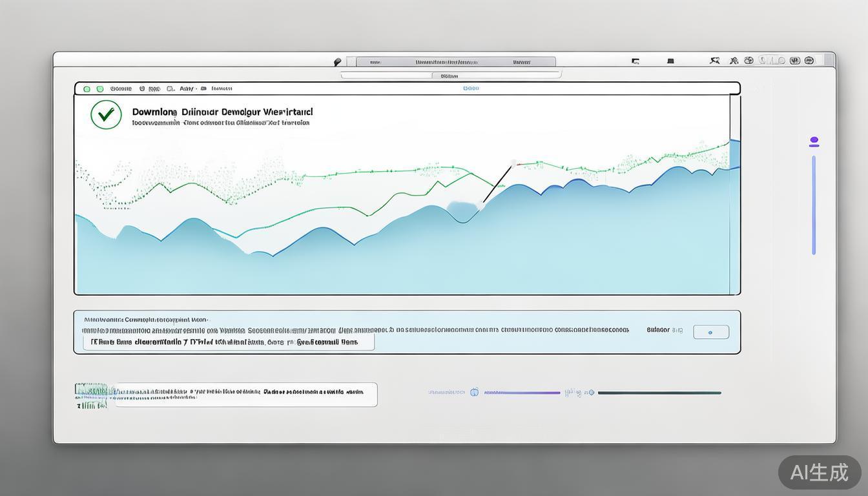Click the small button with blue dot
This screenshot has width=868, height=496.
(x=710, y=332)
